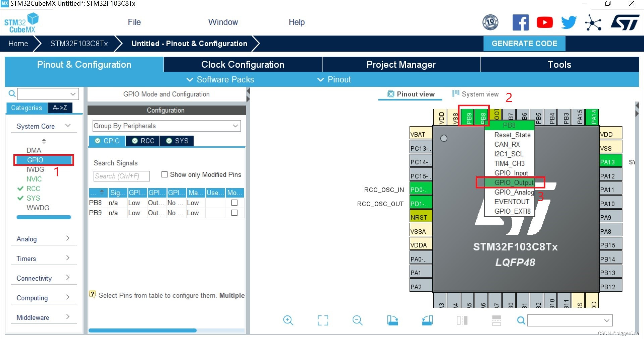
Task: Click pin PA14 on the chip
Action: pyautogui.click(x=593, y=117)
